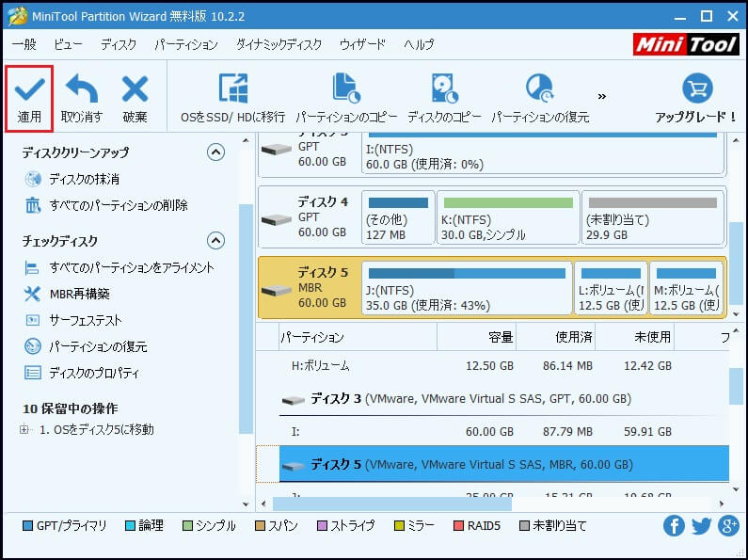Open the ビュー menu
This screenshot has width=748, height=560.
[x=68, y=44]
